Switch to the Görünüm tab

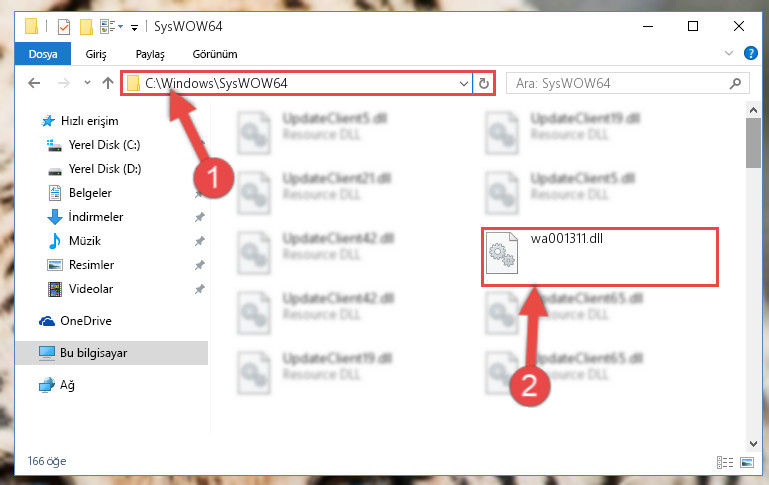click(215, 54)
